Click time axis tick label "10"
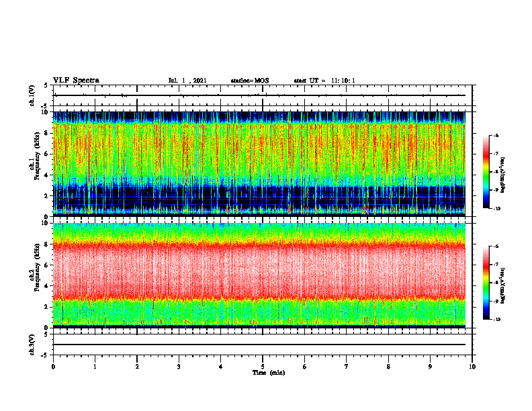The height and width of the screenshot is (411, 532). (472, 367)
